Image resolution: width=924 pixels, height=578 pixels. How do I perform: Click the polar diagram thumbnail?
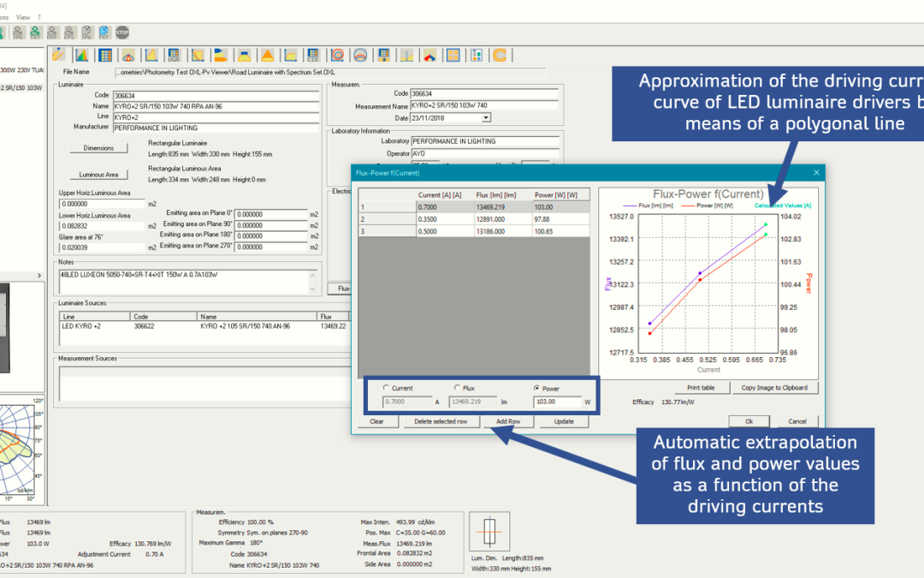click(x=21, y=450)
